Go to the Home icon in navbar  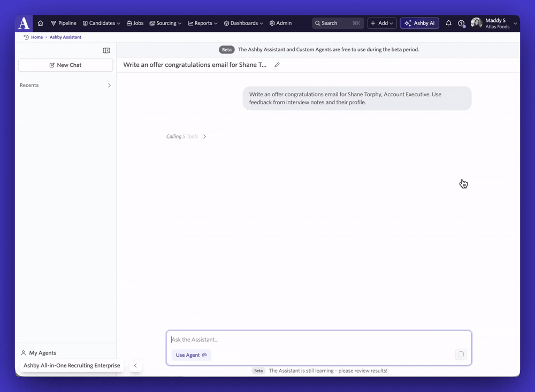40,23
